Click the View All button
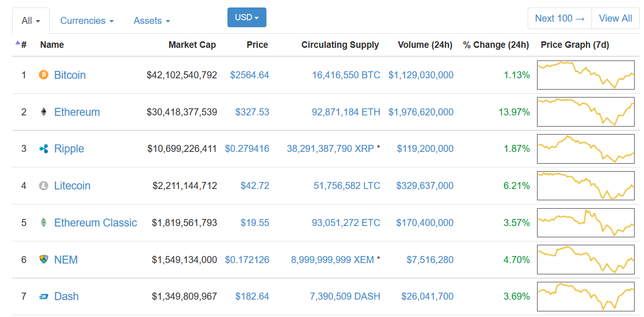 coord(615,18)
